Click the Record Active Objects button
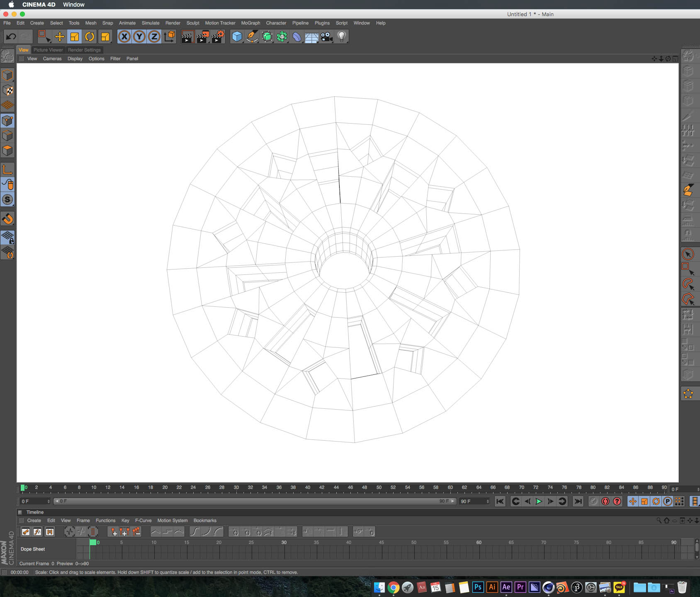Screen dimensions: 700x597 pyautogui.click(x=594, y=501)
